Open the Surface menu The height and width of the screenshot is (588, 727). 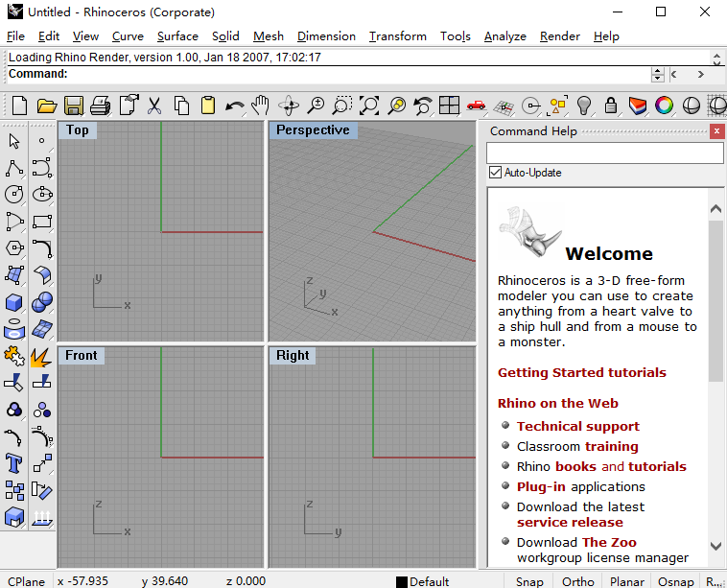(x=177, y=36)
